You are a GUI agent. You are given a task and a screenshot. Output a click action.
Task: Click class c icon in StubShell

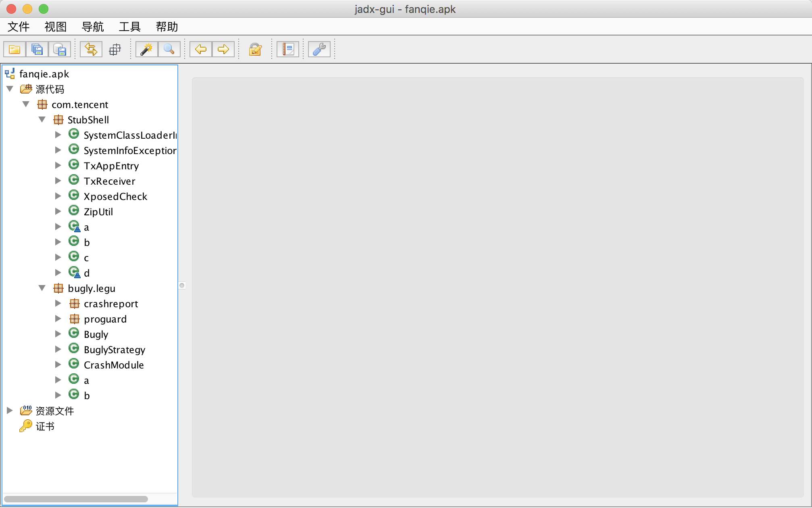74,256
